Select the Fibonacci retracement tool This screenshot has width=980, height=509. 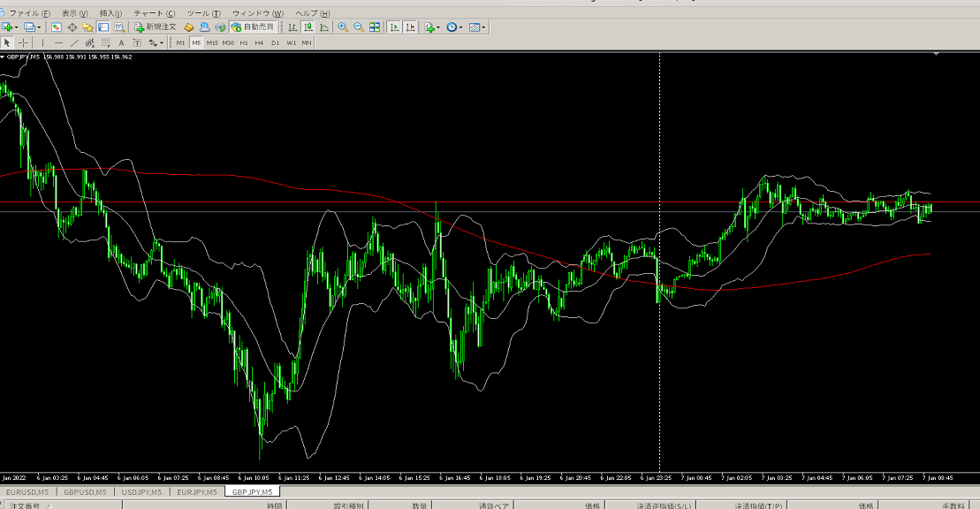[106, 42]
